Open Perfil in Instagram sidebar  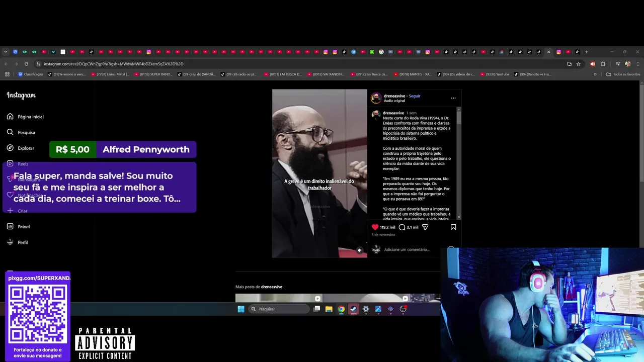(x=18, y=242)
